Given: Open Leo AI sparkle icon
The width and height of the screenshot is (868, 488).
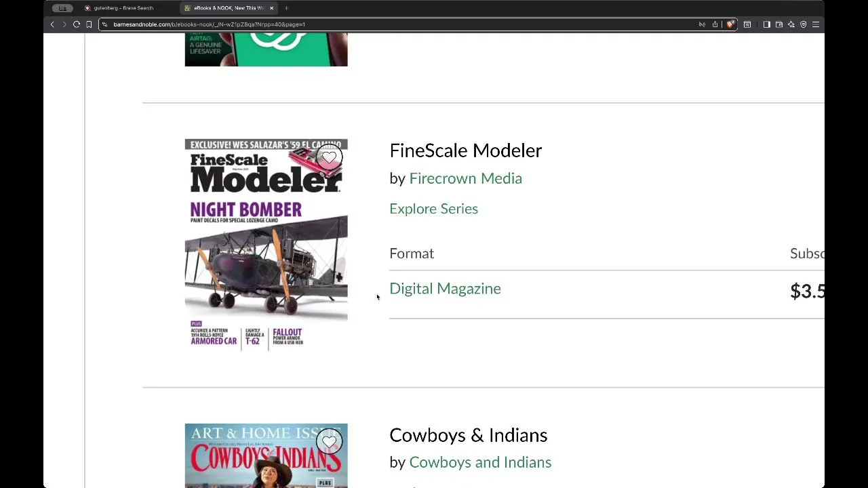Looking at the screenshot, I should pyautogui.click(x=791, y=24).
